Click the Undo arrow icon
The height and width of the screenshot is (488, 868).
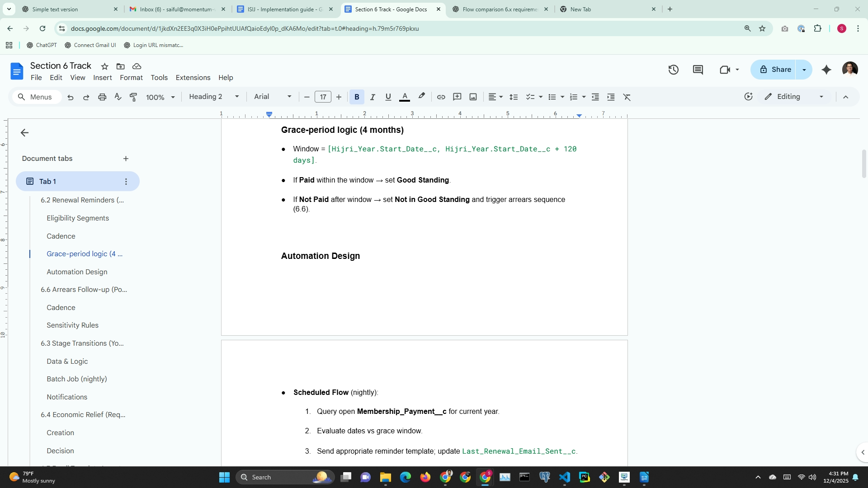(71, 97)
